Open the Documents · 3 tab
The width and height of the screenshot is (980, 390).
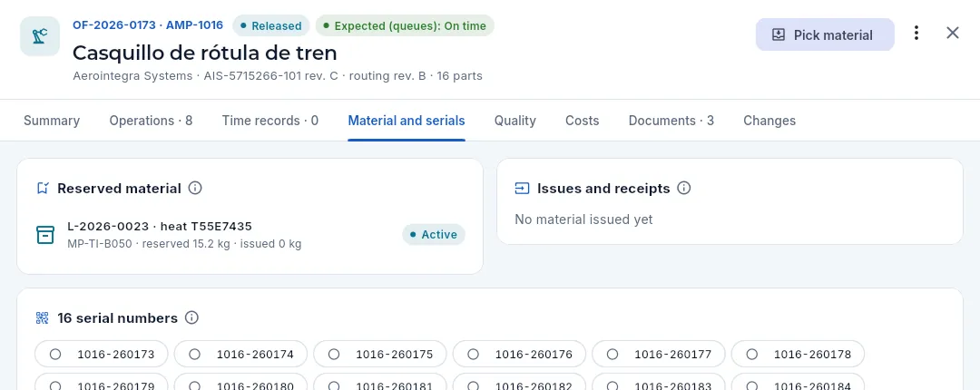coord(671,121)
